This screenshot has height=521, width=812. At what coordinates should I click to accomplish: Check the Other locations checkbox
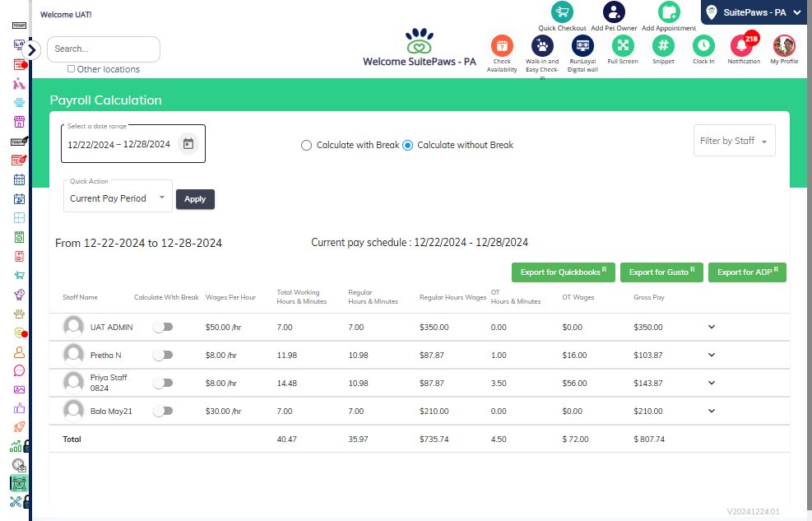click(x=71, y=69)
